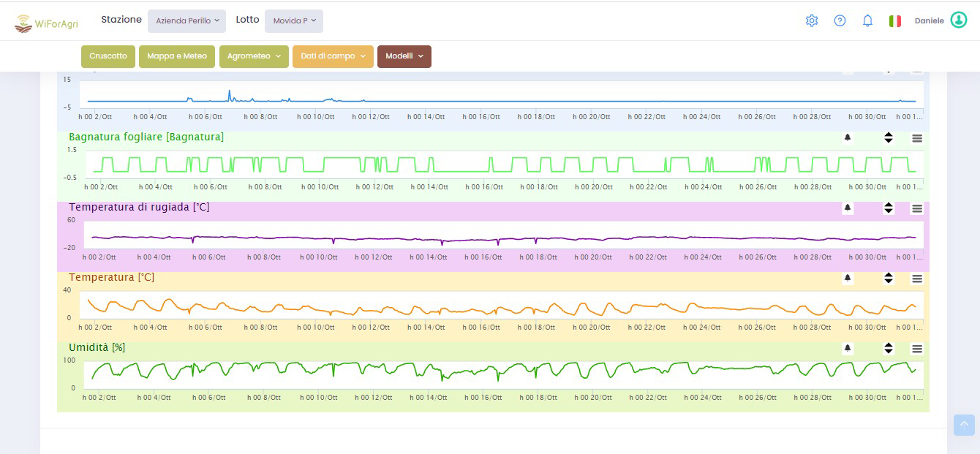Toggle alert bell for Umidità chart
980x454 pixels.
(x=848, y=349)
